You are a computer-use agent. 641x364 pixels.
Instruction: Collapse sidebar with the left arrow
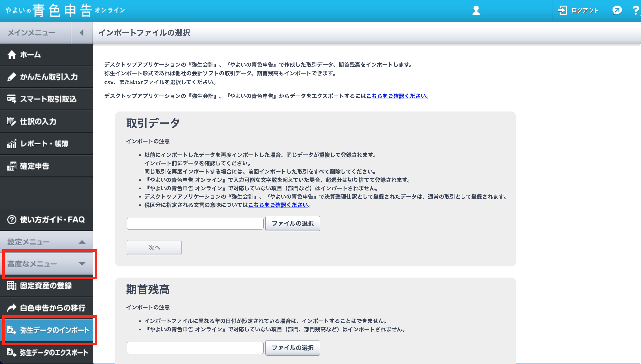tap(82, 33)
